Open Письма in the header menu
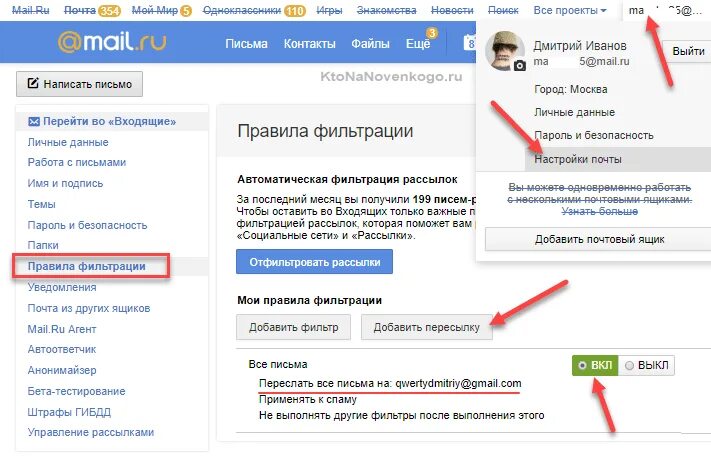This screenshot has height=457, width=711. click(x=246, y=44)
